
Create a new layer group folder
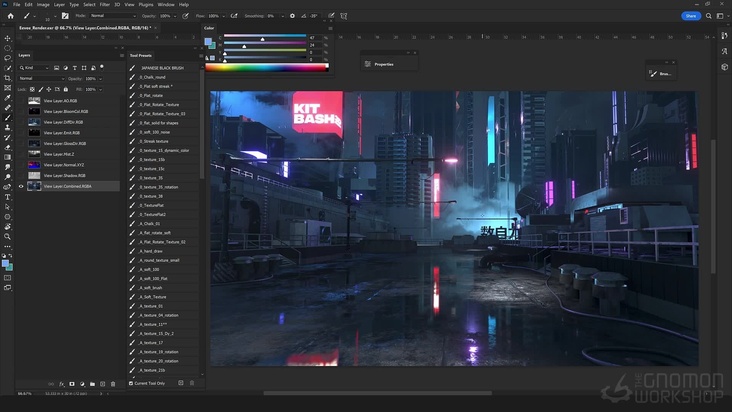click(92, 384)
